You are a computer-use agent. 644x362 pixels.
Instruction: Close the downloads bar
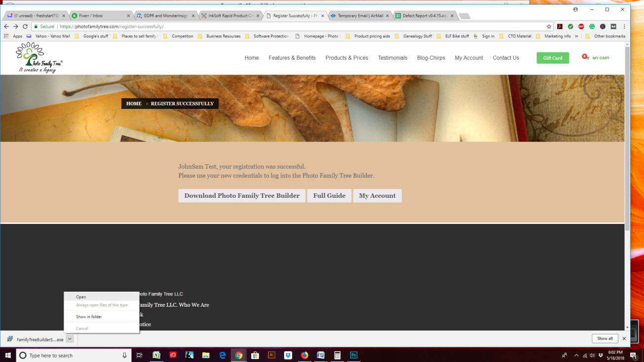pos(624,339)
